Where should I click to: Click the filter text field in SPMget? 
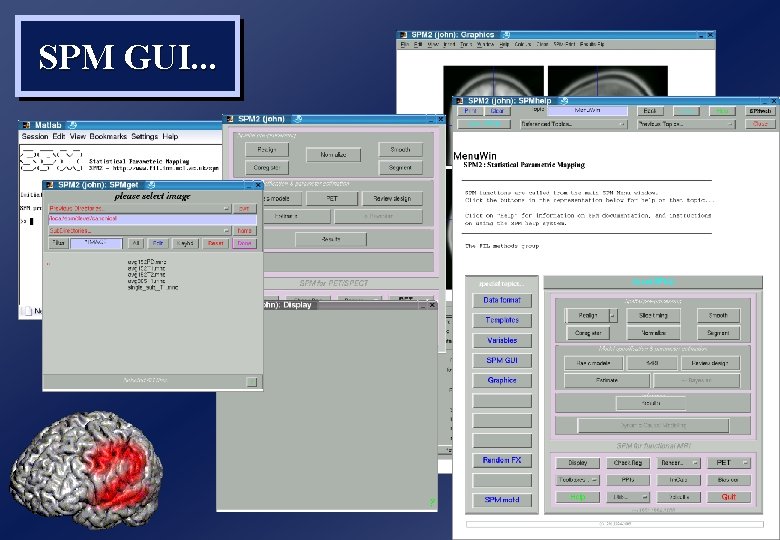point(96,243)
